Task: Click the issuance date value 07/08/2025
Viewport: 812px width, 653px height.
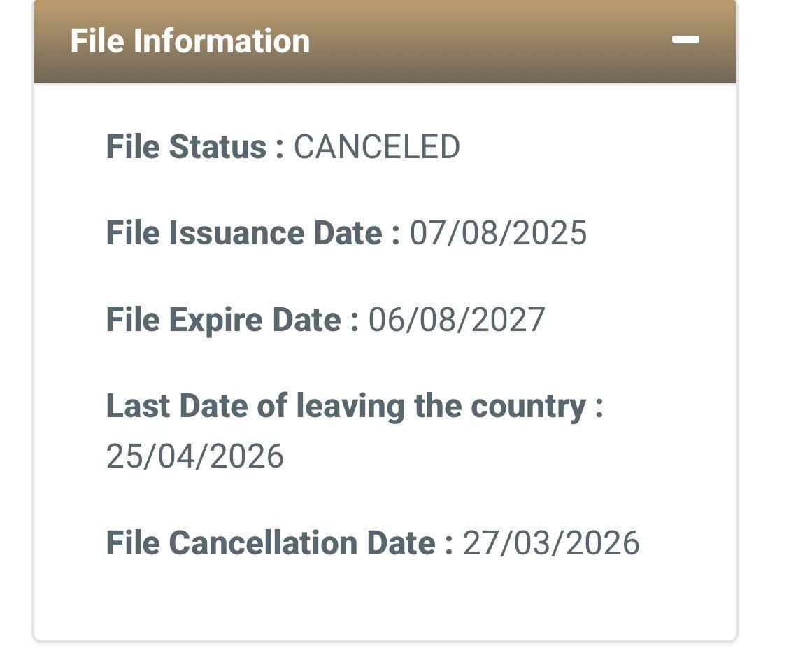Action: point(498,233)
